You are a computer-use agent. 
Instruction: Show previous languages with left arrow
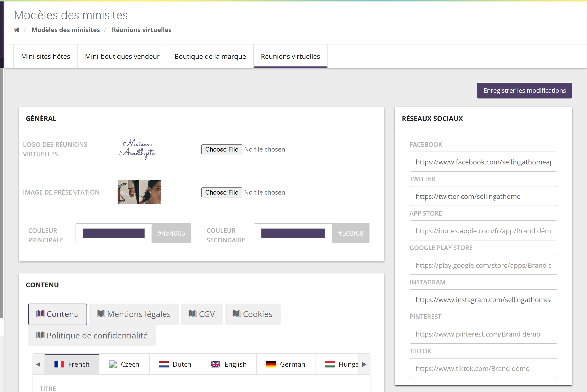coord(38,364)
